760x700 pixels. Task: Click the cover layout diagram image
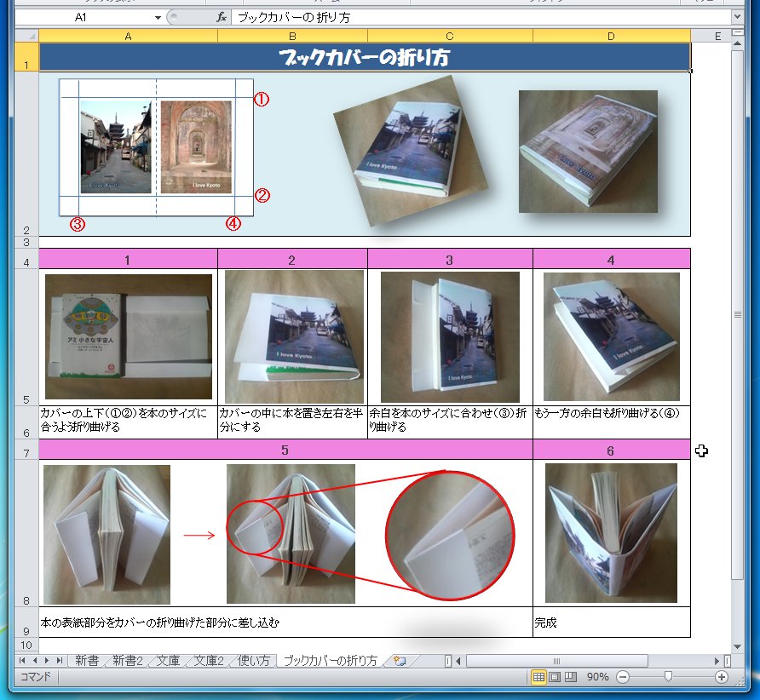156,147
